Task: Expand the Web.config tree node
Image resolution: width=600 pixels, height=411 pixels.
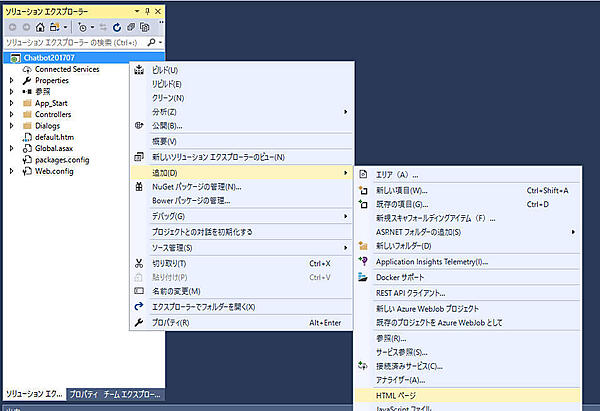Action: click(11, 170)
